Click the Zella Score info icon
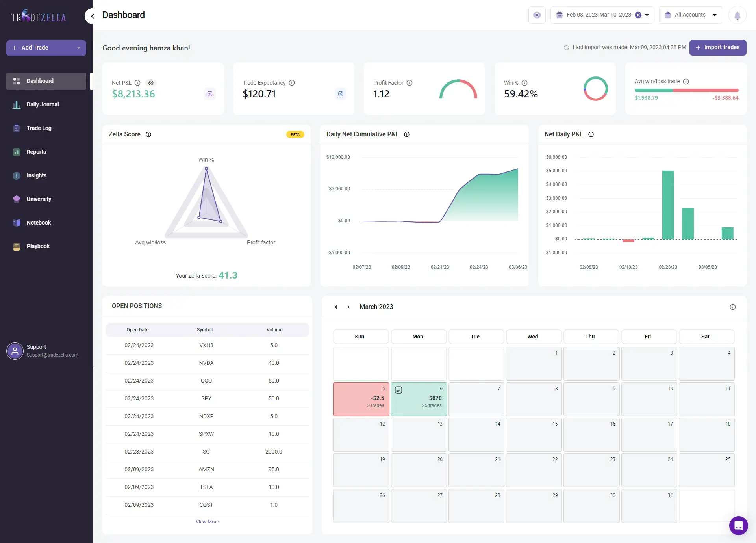Image resolution: width=756 pixels, height=543 pixels. [x=148, y=134]
